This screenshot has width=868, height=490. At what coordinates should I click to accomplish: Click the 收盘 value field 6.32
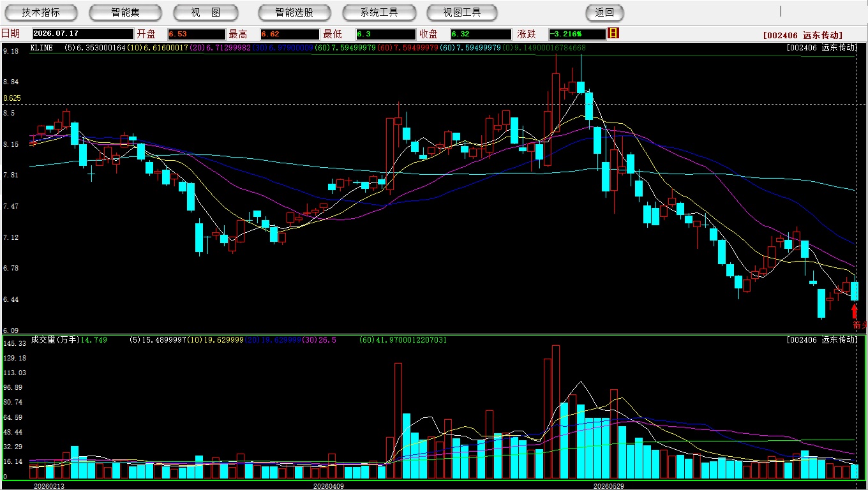tap(481, 34)
